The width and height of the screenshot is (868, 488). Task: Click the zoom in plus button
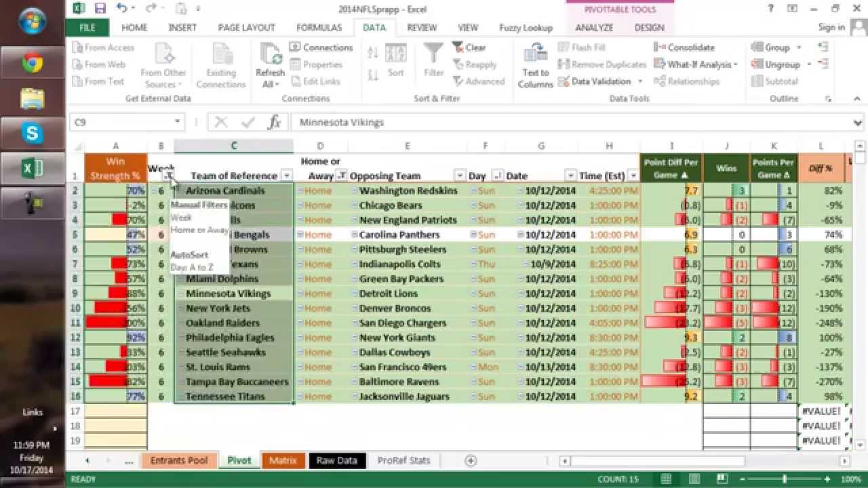click(x=827, y=479)
